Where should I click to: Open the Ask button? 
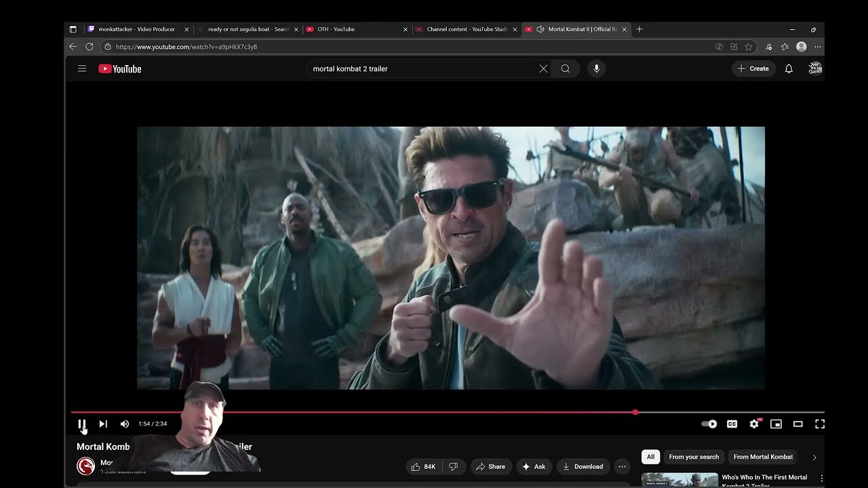[x=534, y=466]
